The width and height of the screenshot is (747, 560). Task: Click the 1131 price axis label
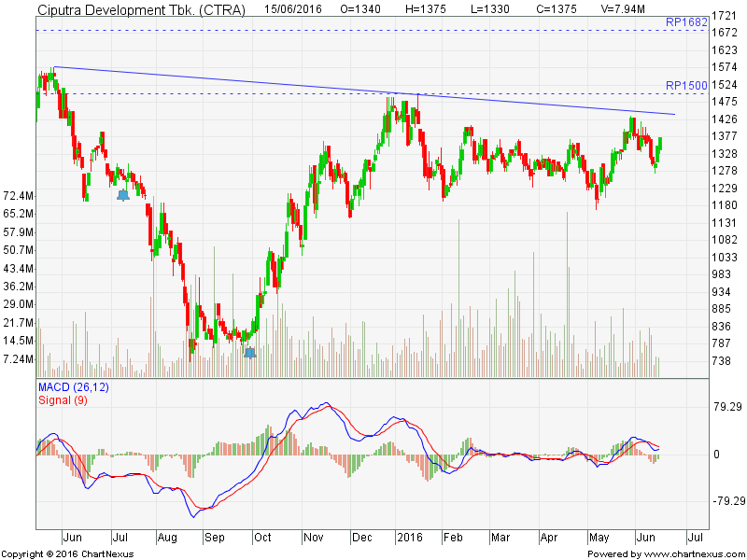pos(725,223)
